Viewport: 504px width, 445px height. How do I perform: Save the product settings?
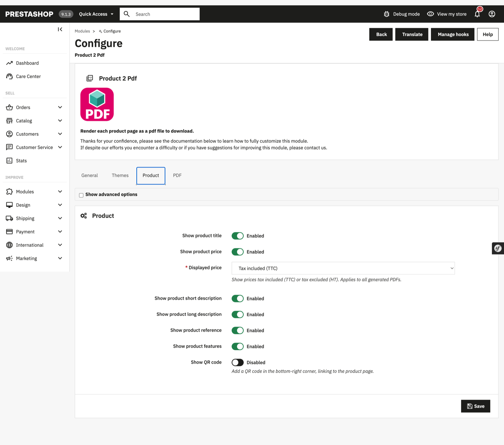[476, 406]
